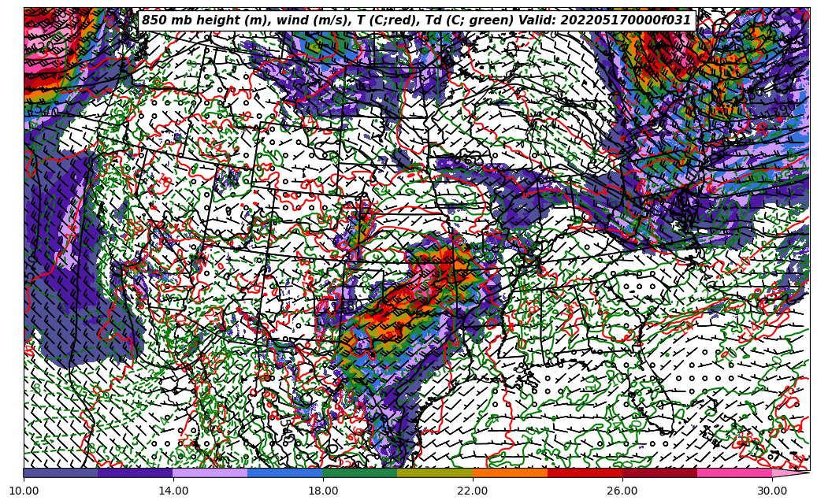Click the 10.00 colorbar tick label
Viewport: 817px width, 504px height.
tap(24, 491)
